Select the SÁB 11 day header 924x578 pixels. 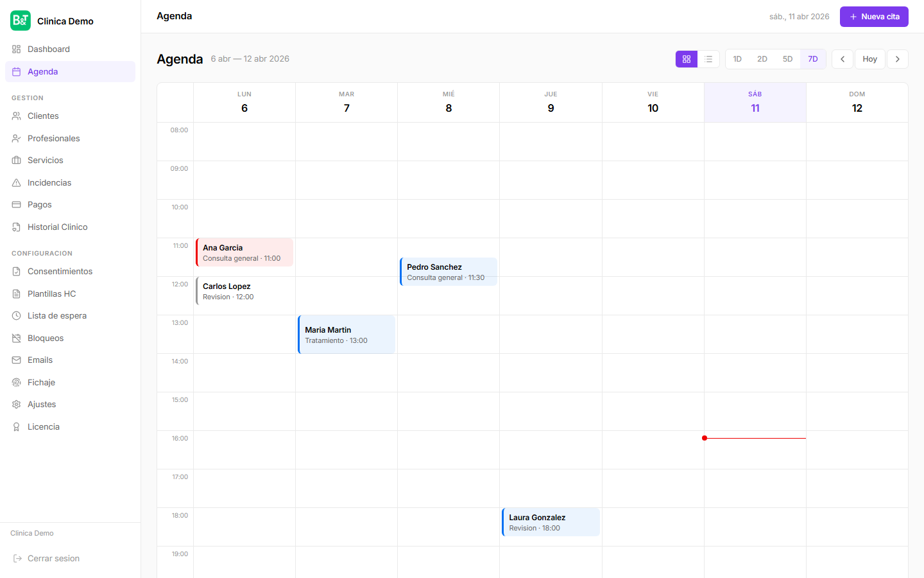755,103
